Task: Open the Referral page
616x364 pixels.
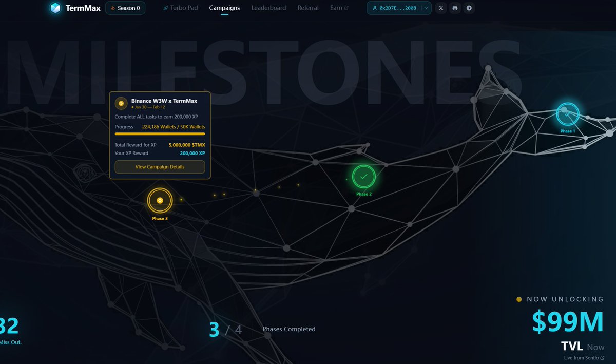Action: tap(308, 8)
